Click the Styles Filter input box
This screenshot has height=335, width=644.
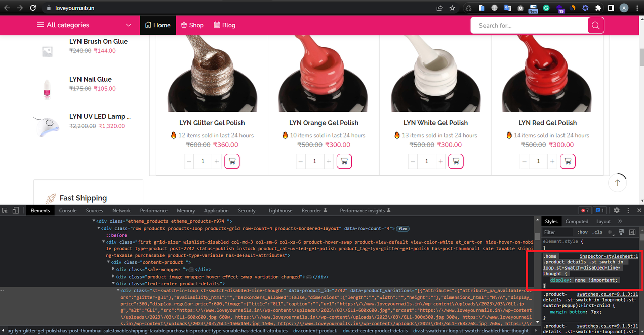click(558, 232)
